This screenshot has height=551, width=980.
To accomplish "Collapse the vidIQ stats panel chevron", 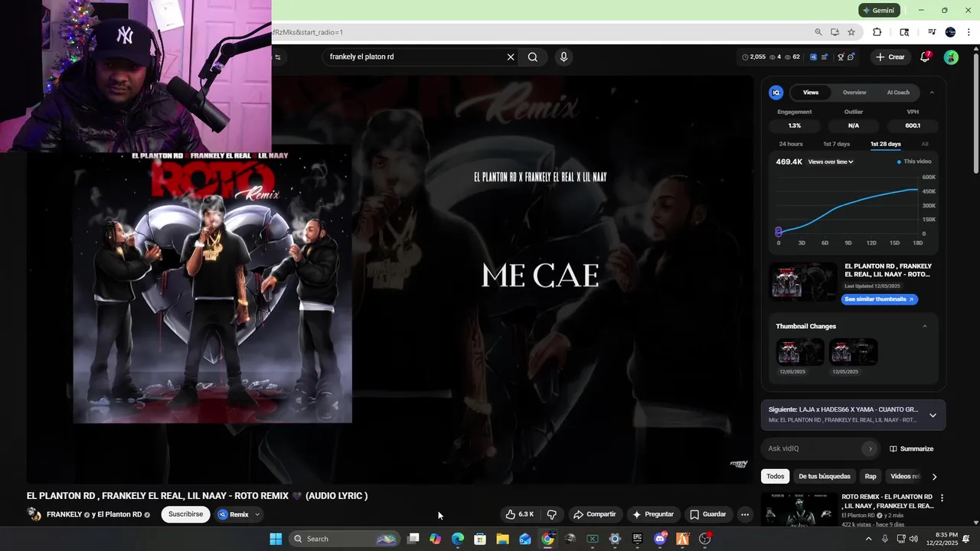I will click(932, 93).
